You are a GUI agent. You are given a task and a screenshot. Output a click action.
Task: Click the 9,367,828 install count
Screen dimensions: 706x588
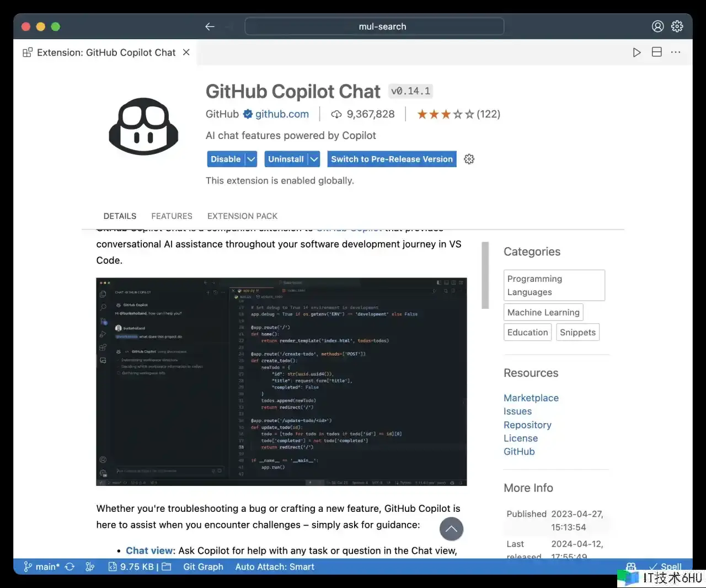[371, 114]
